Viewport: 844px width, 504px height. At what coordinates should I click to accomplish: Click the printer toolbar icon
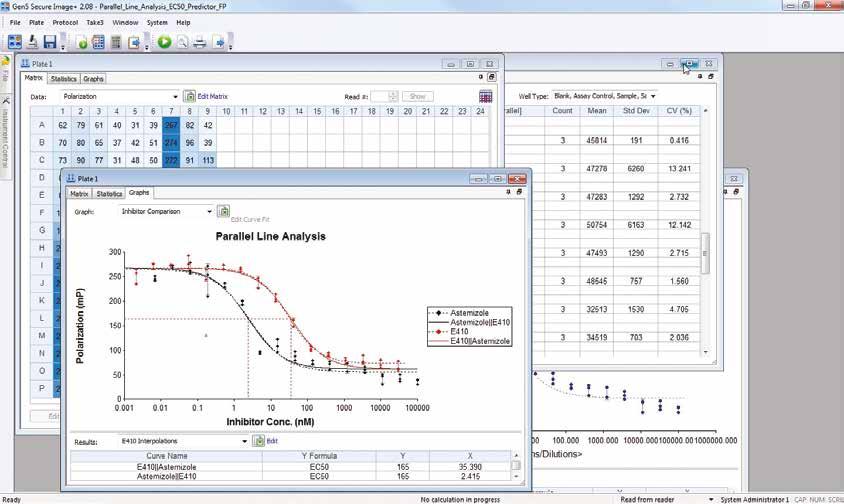(x=200, y=42)
